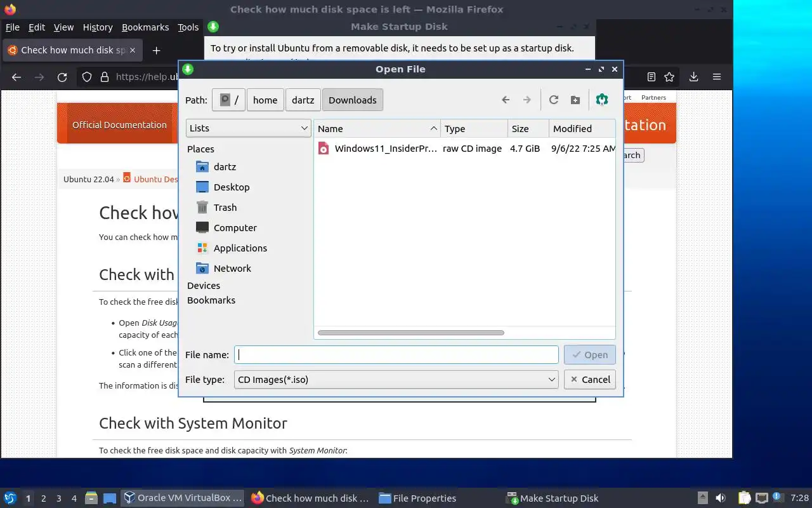Open the Lists side pane dropdown
Screen dimensions: 812x508
248,128
